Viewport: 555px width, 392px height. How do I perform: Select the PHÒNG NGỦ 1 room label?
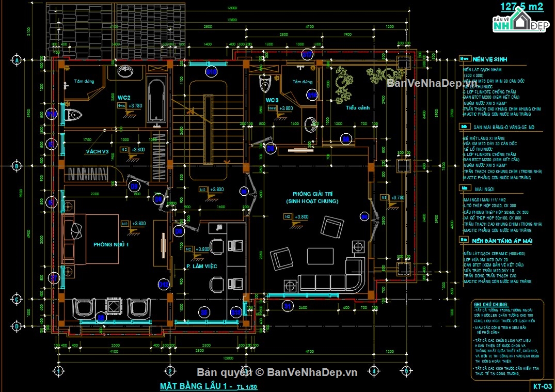(x=111, y=244)
